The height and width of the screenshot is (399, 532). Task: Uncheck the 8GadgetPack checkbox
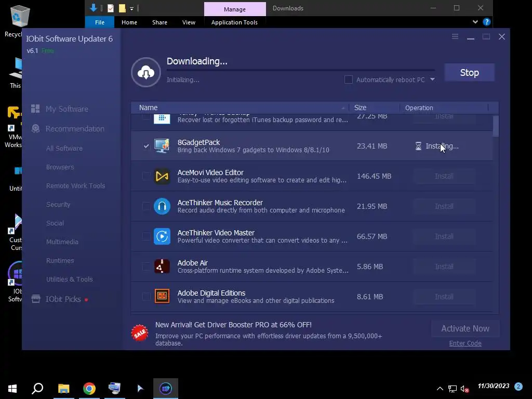[146, 146]
